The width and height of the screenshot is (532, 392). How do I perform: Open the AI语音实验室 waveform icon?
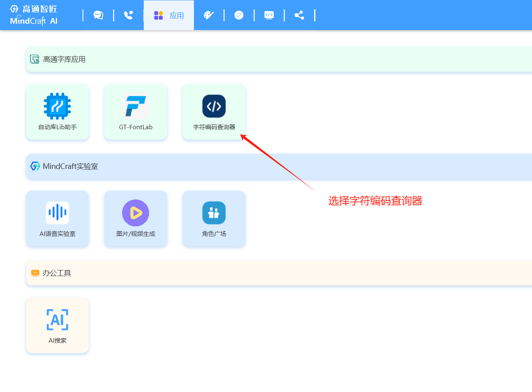tap(57, 213)
